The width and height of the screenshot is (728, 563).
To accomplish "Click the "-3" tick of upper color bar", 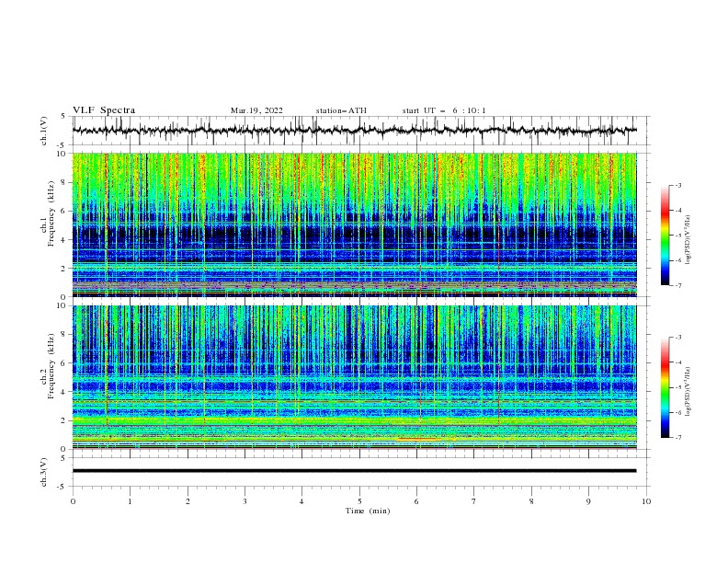I will click(678, 185).
